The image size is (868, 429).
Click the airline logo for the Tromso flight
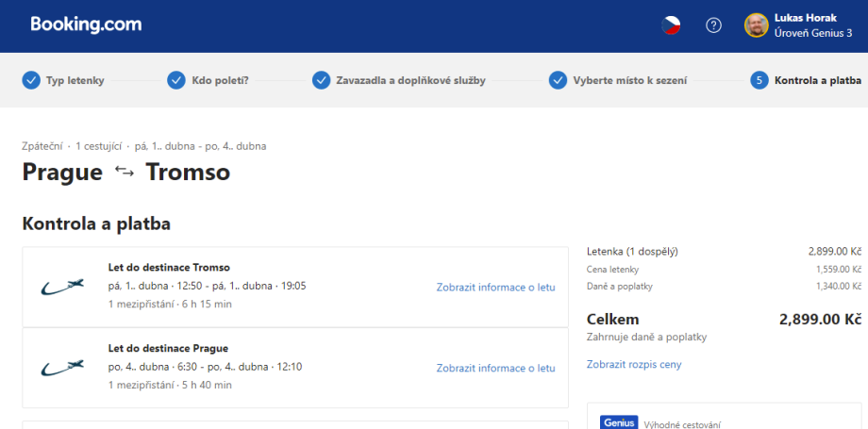pyautogui.click(x=62, y=287)
